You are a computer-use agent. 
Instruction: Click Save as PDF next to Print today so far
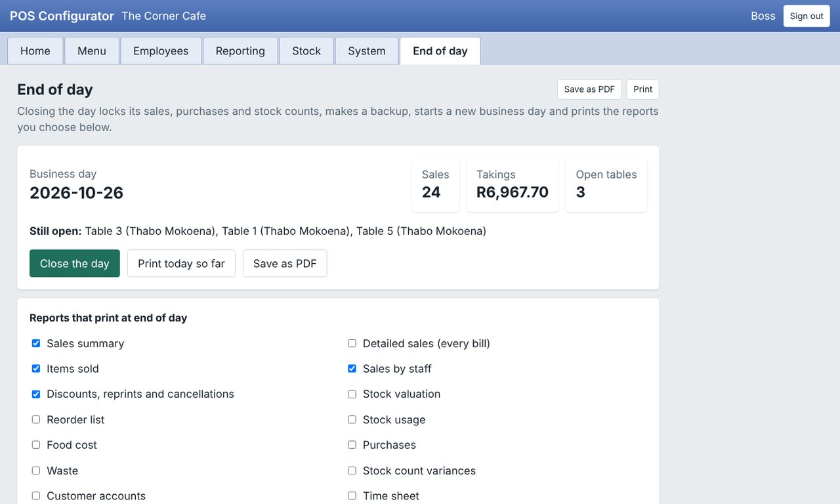(x=285, y=263)
